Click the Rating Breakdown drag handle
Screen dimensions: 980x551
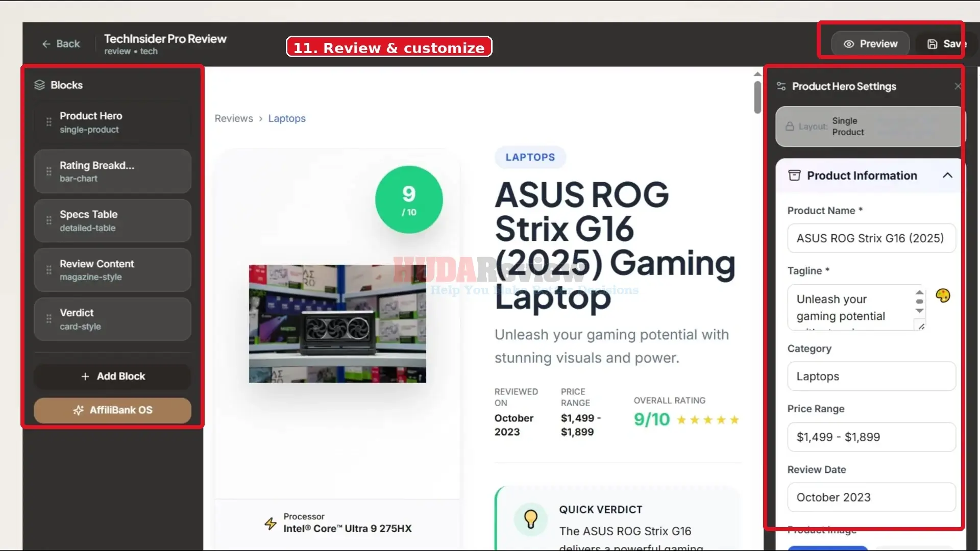48,171
